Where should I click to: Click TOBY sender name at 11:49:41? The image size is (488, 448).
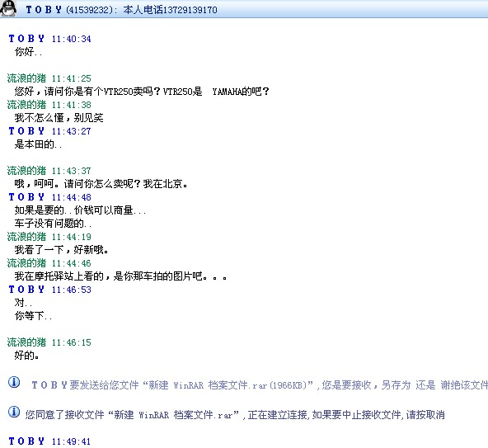[x=26, y=441]
